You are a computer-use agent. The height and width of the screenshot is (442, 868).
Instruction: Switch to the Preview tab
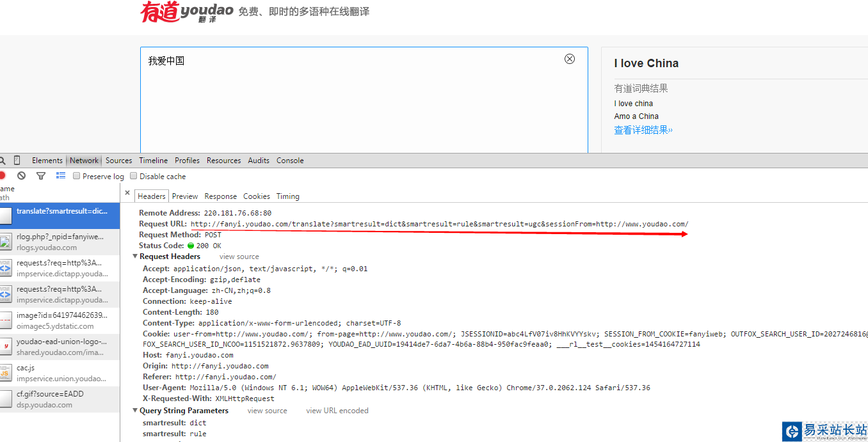(185, 196)
